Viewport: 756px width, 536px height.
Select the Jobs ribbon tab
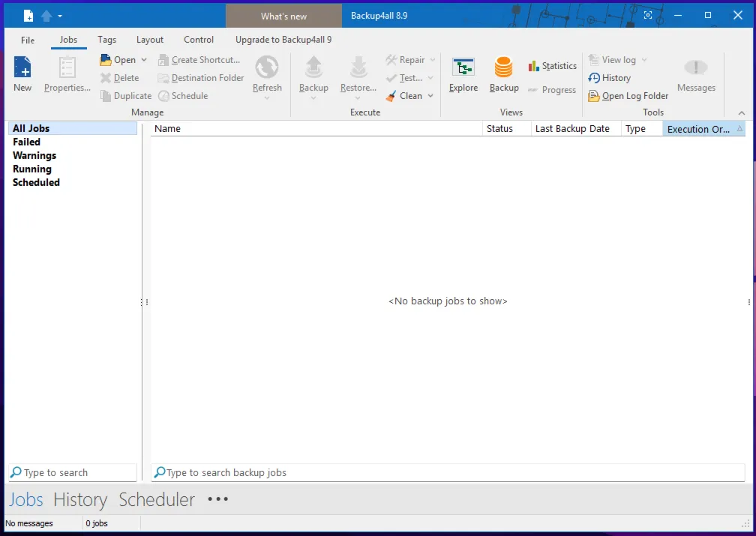pyautogui.click(x=68, y=40)
